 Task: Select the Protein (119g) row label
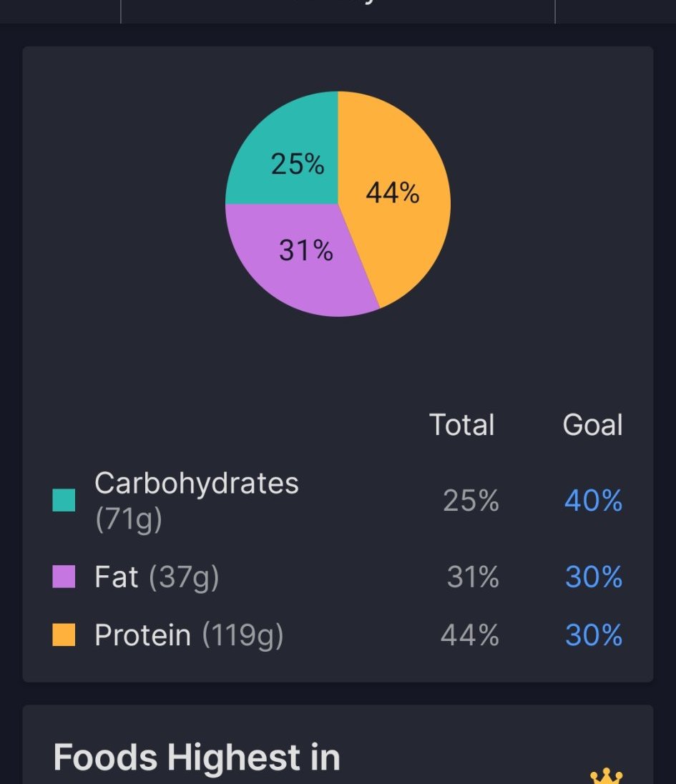click(x=189, y=635)
